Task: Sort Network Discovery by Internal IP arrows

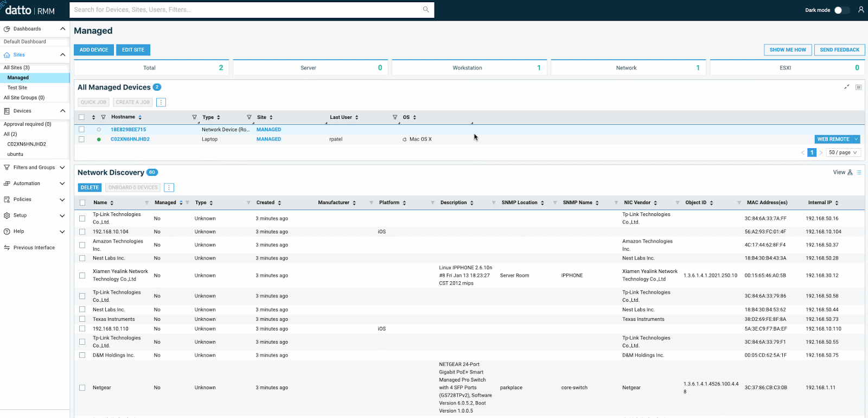Action: pyautogui.click(x=837, y=202)
